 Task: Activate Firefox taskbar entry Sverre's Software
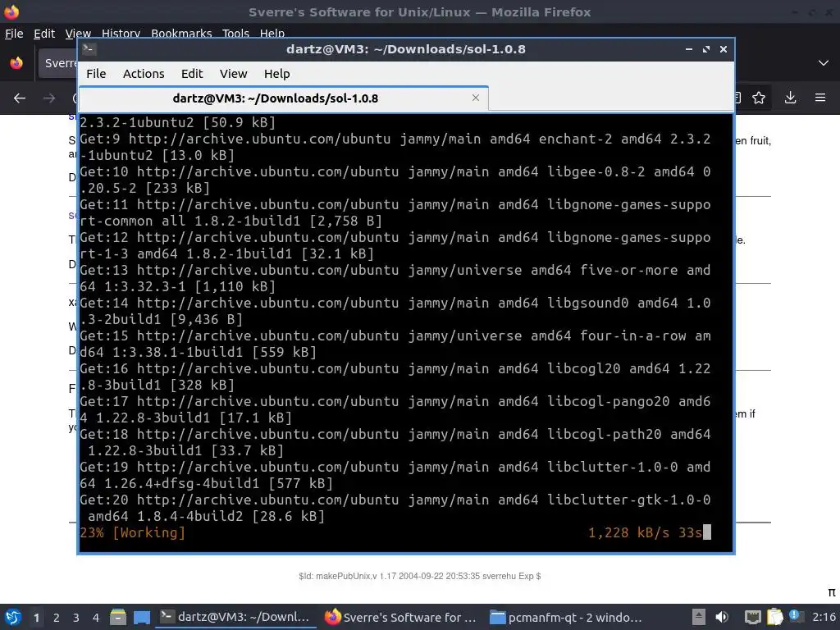[x=400, y=617]
